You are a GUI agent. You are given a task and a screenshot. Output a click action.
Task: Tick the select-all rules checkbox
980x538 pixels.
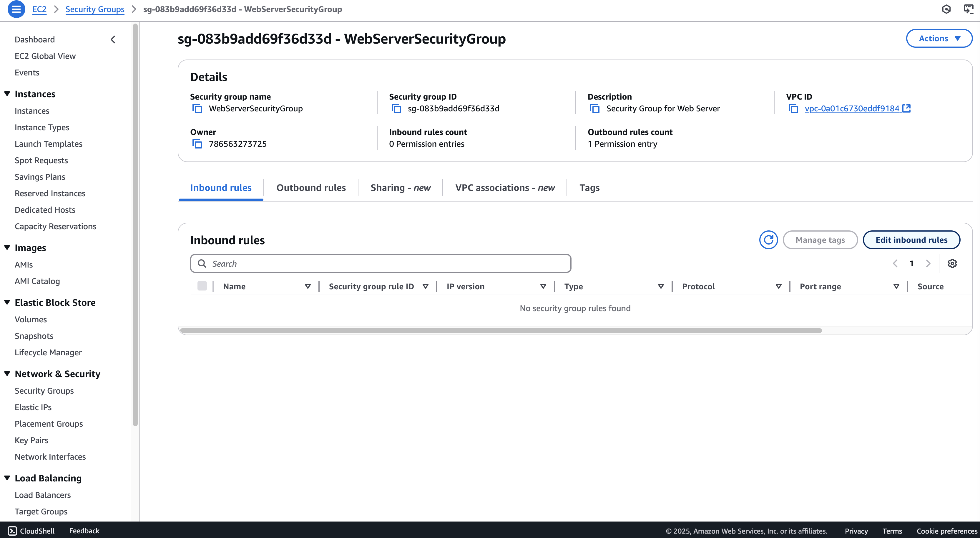click(x=202, y=286)
